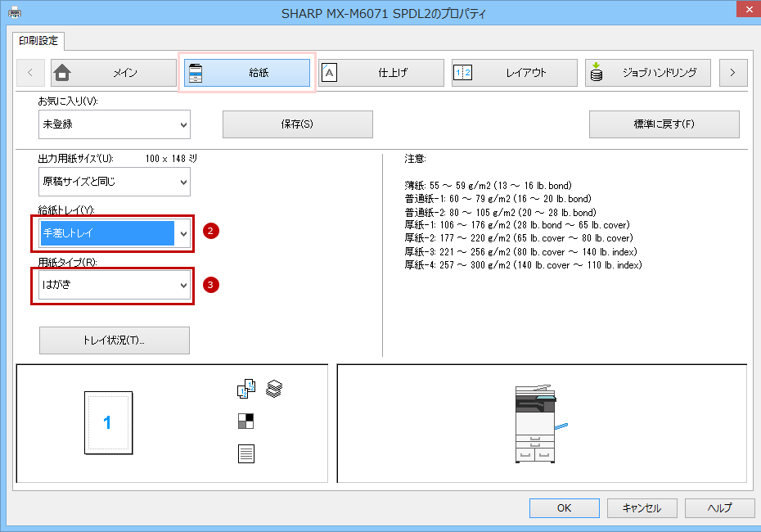This screenshot has height=532, width=761.
Task: Click the stacked paper icon in preview
Action: pyautogui.click(x=274, y=389)
